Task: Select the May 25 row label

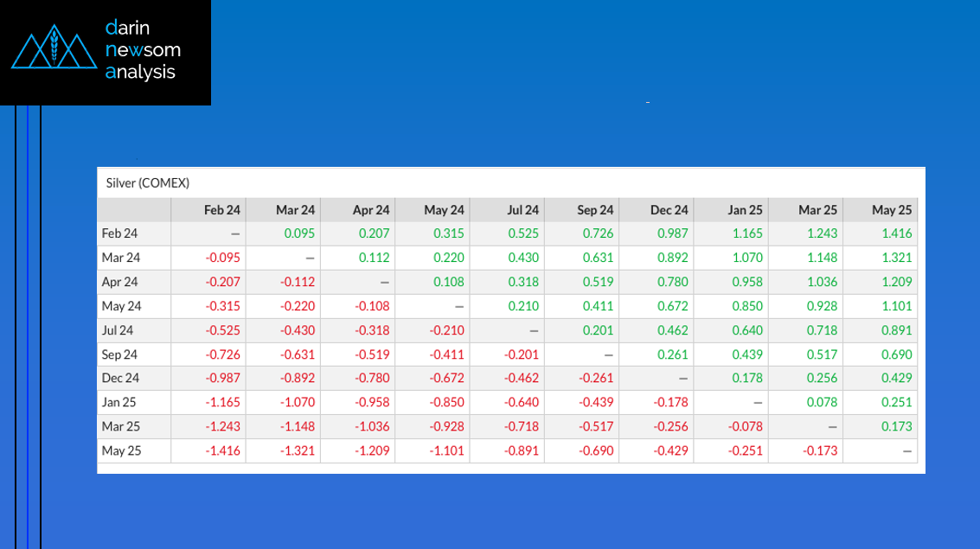Action: click(120, 451)
